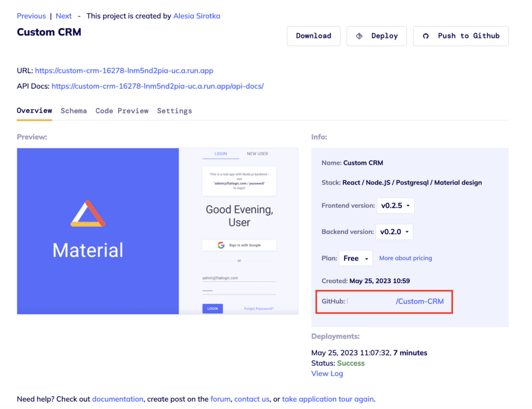This screenshot has width=532, height=409.
Task: Go to the Previous project
Action: tap(31, 16)
